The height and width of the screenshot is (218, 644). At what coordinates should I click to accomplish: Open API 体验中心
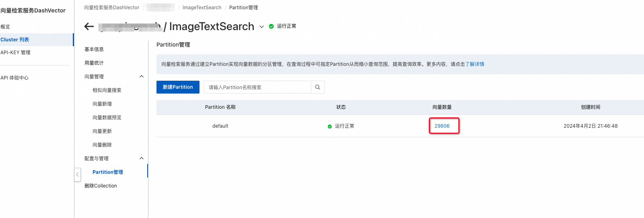(x=14, y=77)
